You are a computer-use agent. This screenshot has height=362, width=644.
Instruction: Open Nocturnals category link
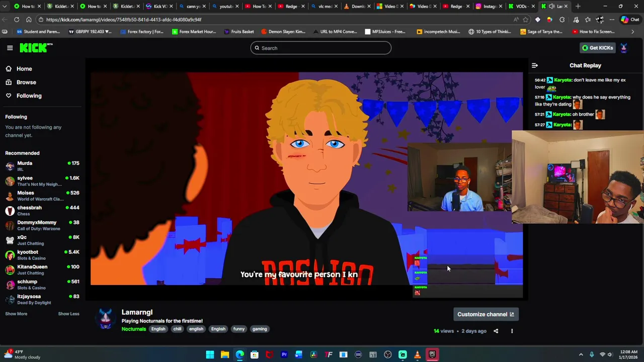(x=133, y=329)
